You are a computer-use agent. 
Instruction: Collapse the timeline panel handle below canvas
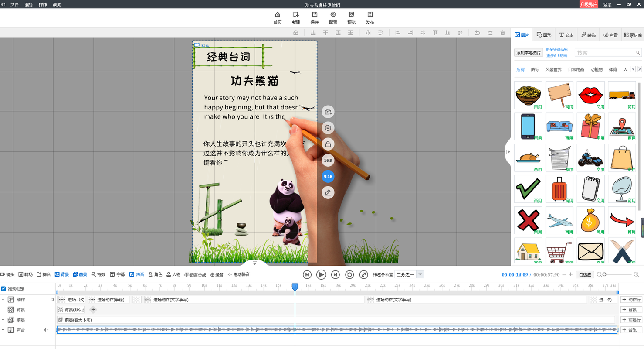[255, 263]
